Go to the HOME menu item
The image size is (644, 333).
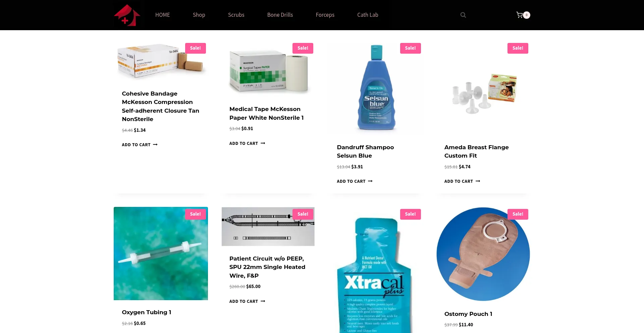pos(163,15)
